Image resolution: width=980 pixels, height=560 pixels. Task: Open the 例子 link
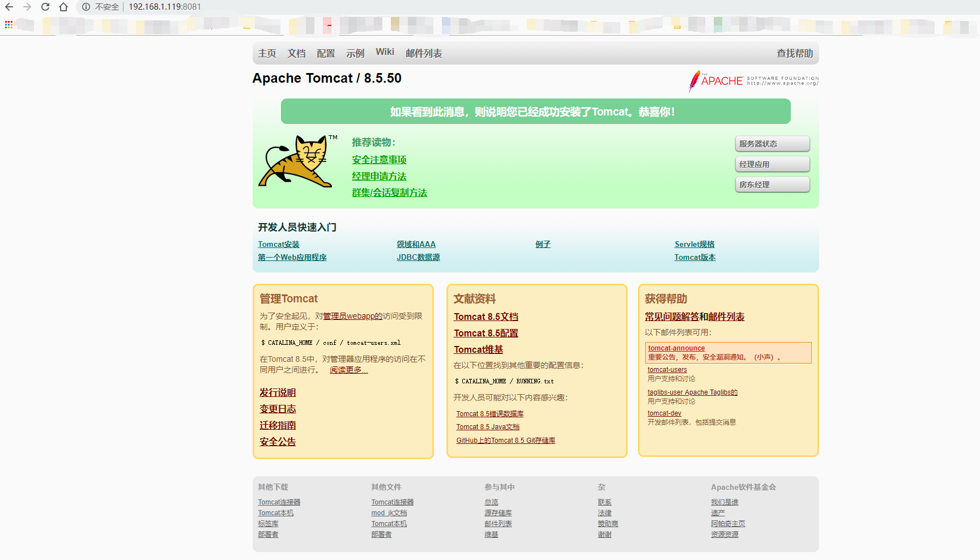tap(543, 244)
